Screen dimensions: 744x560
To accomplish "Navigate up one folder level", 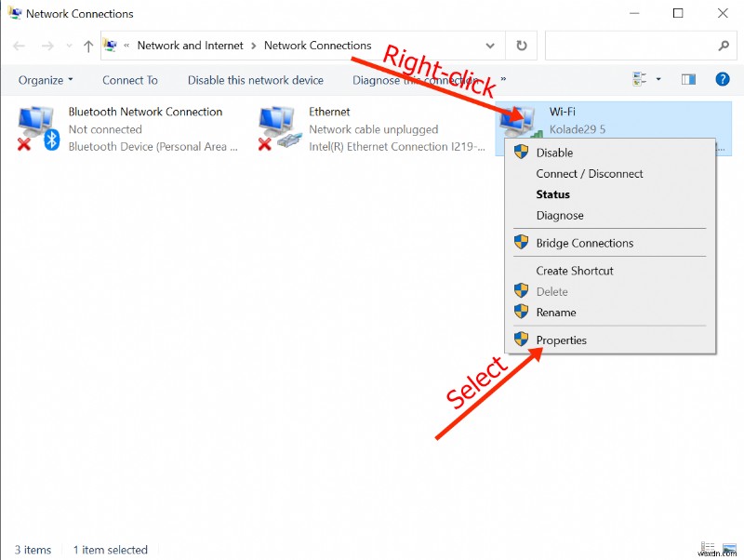I will (x=87, y=45).
